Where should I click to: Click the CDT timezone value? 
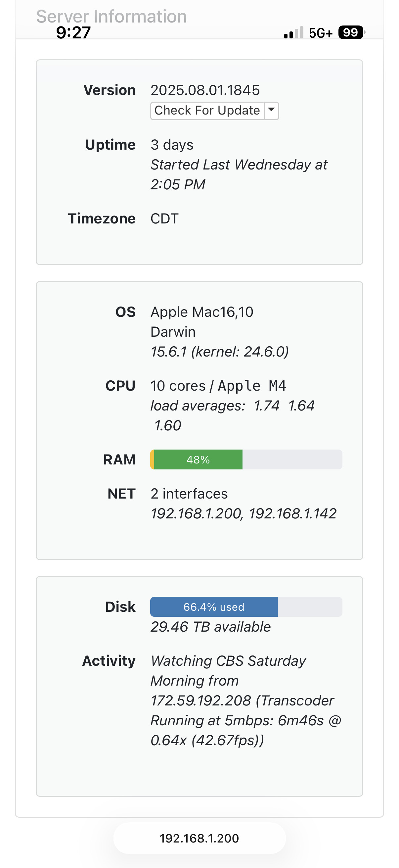[164, 219]
